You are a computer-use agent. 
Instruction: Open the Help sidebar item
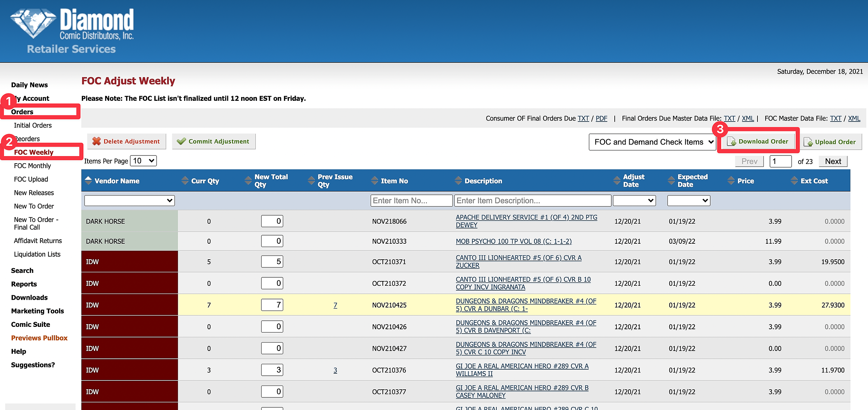(x=19, y=351)
